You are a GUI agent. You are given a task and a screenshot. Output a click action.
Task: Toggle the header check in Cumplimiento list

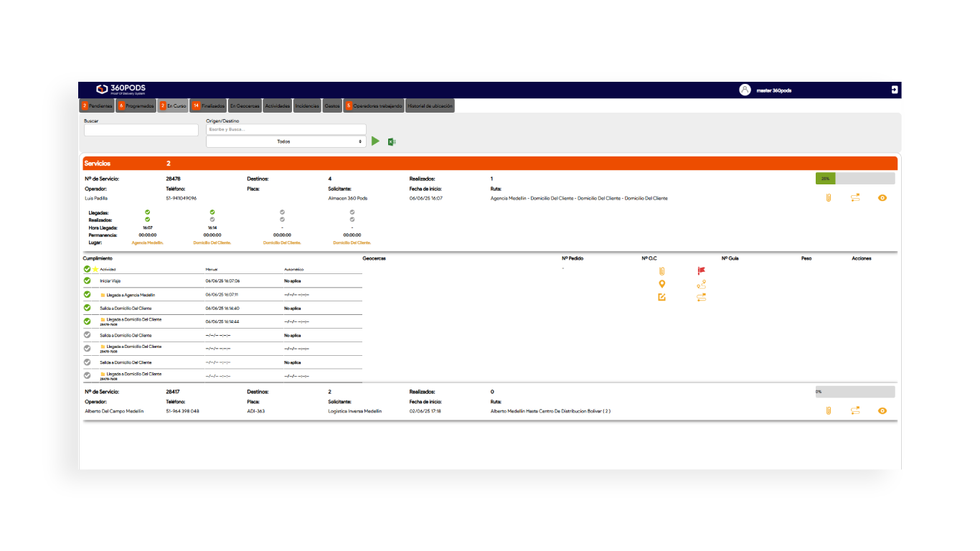click(87, 269)
